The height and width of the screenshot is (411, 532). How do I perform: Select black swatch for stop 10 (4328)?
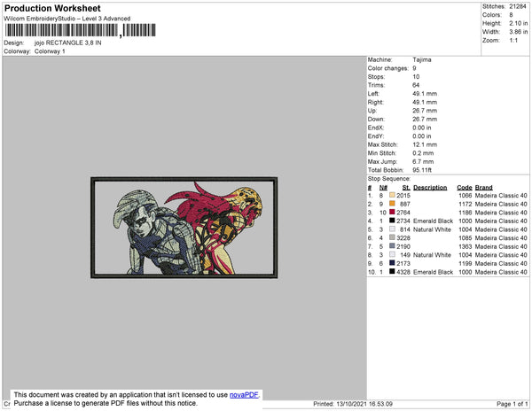[392, 272]
